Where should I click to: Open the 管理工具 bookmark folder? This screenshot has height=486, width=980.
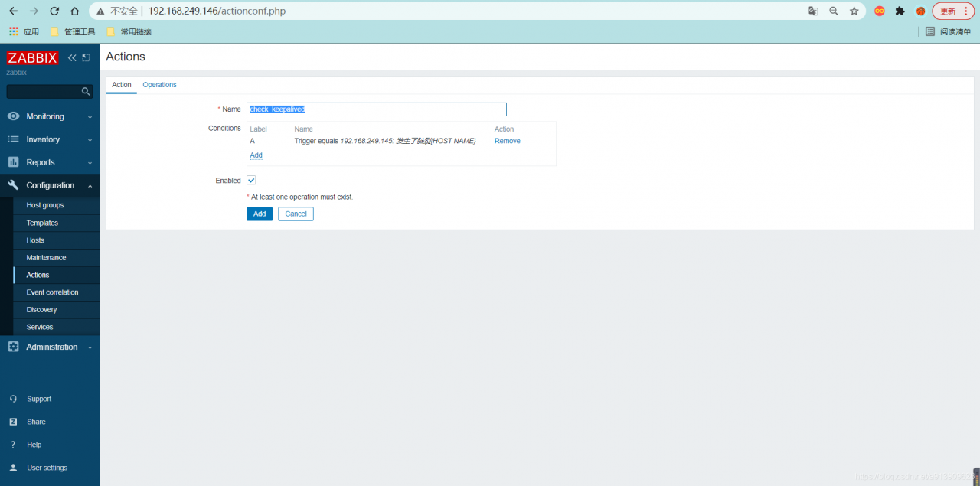tap(73, 31)
